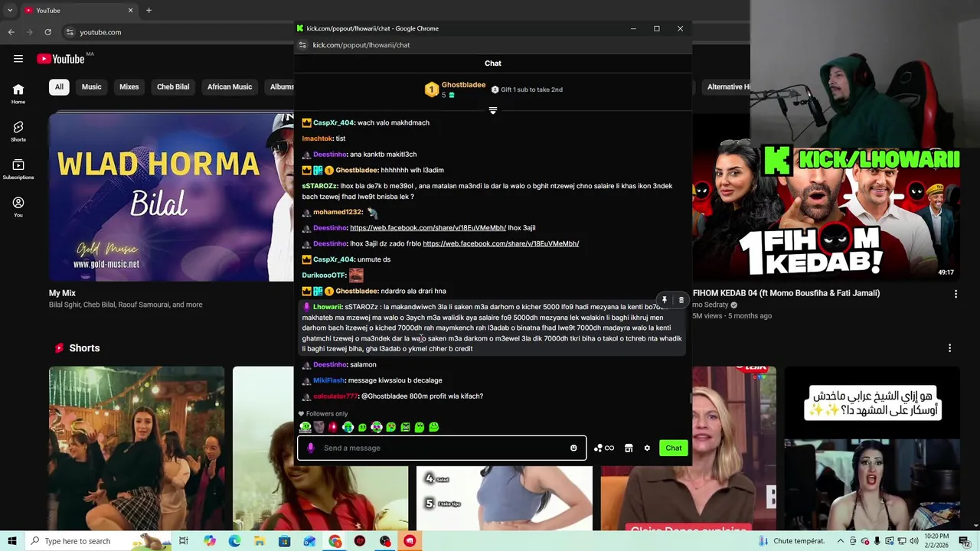Select the Mixes filter chip
This screenshot has height=551, width=980.
(x=129, y=86)
